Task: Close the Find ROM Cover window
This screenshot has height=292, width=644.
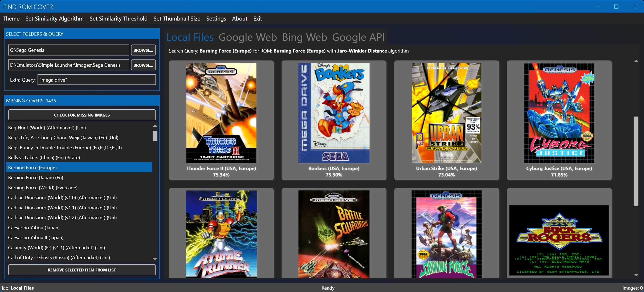Action: click(635, 6)
